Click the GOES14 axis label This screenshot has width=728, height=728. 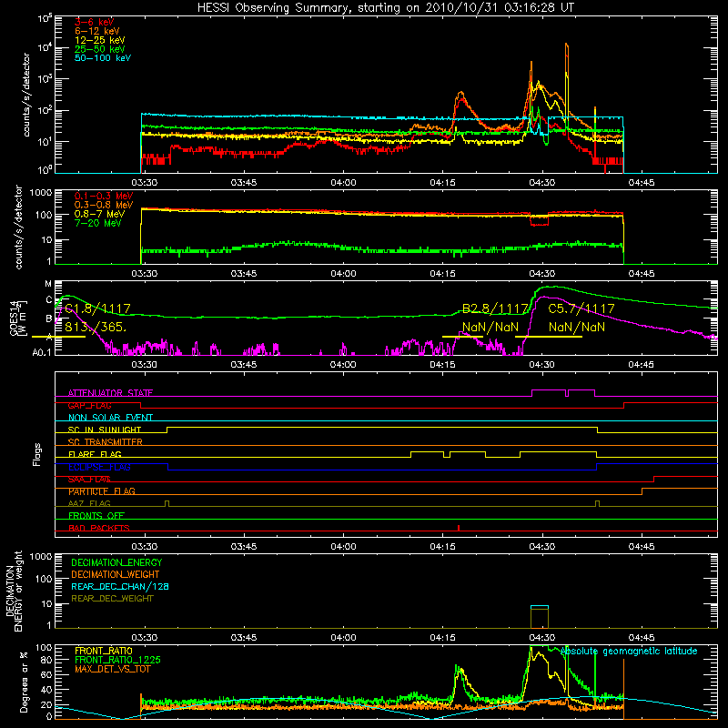point(18,318)
